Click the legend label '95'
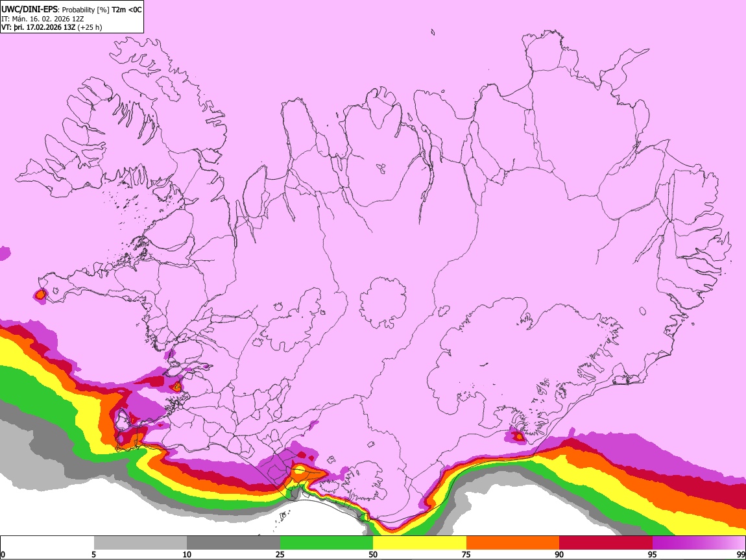 [653, 554]
